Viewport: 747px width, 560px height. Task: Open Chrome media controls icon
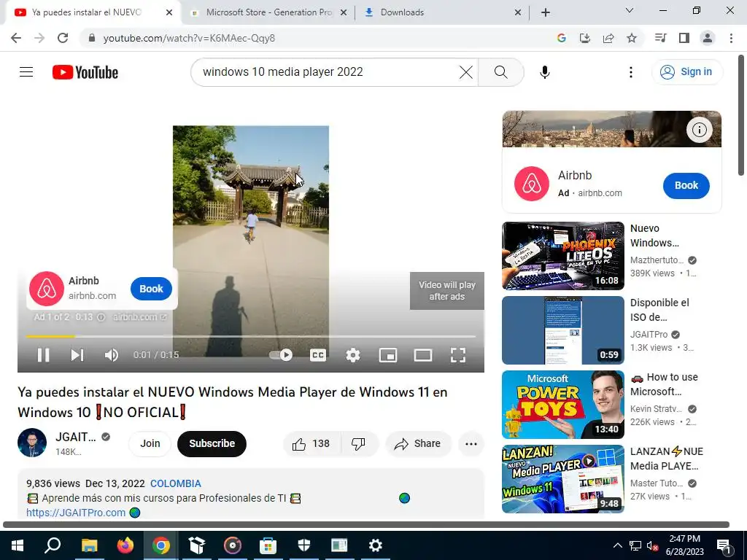click(x=660, y=38)
